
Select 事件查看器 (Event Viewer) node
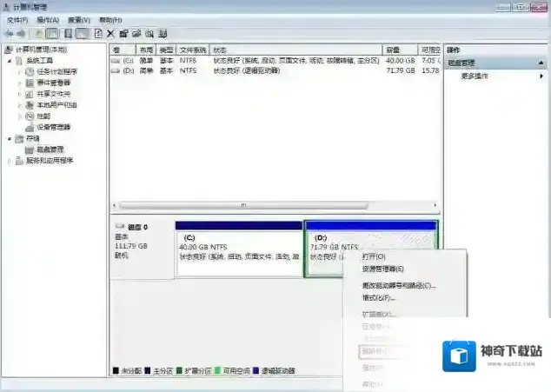(54, 83)
